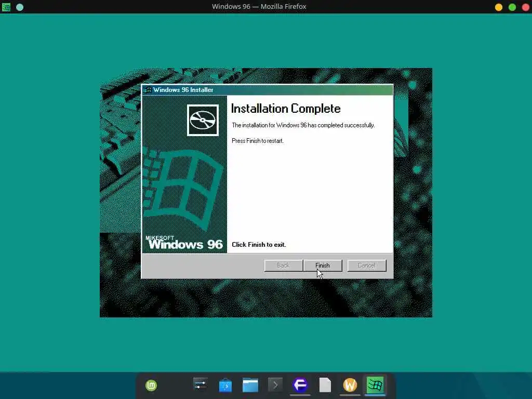Minimize window with yellow button
Screen dimensions: 532x399
pyautogui.click(x=499, y=7)
